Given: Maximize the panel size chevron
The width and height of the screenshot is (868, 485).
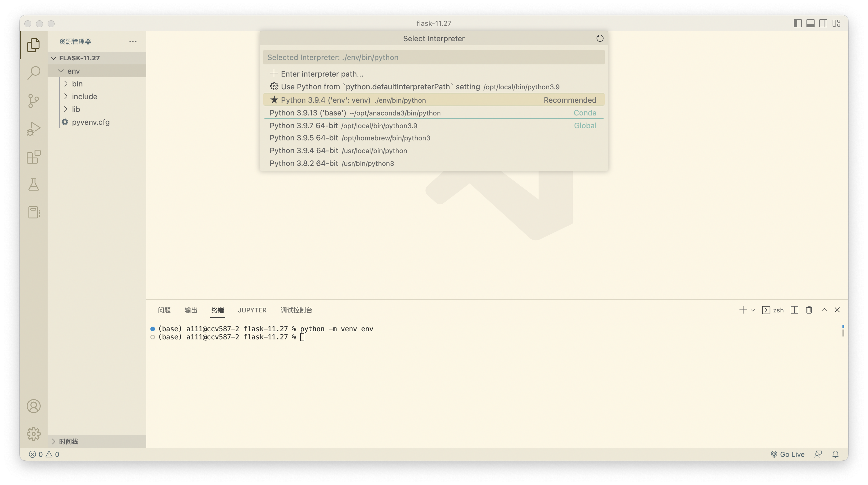Looking at the screenshot, I should pos(824,310).
